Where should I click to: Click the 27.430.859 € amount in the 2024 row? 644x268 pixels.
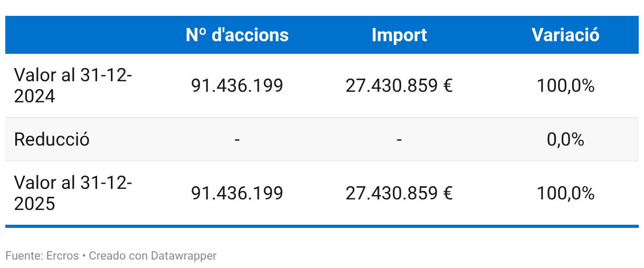pos(399,85)
